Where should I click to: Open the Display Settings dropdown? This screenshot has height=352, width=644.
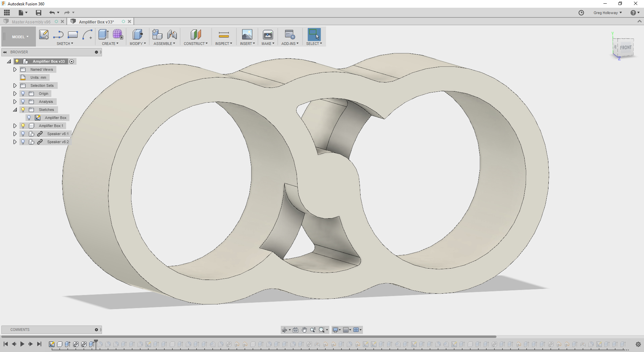[336, 330]
